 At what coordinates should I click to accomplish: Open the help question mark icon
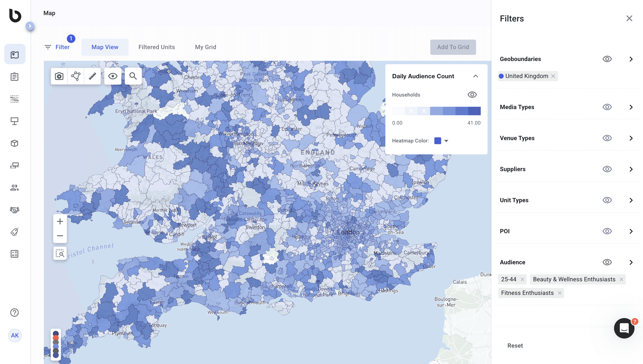coord(14,313)
